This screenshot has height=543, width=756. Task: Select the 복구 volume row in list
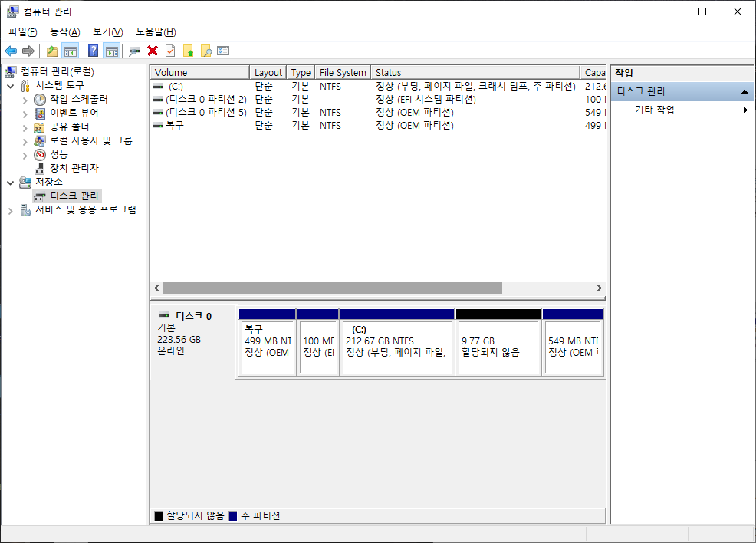point(379,125)
